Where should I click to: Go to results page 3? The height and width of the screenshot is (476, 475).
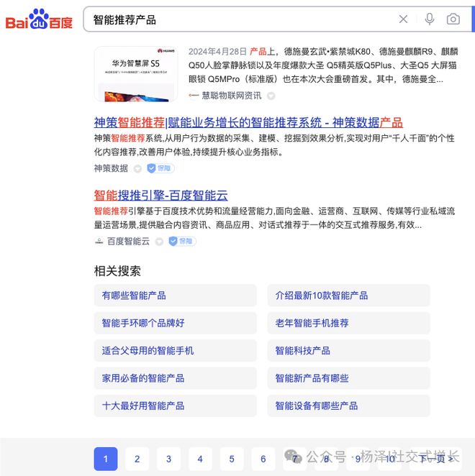click(x=168, y=459)
